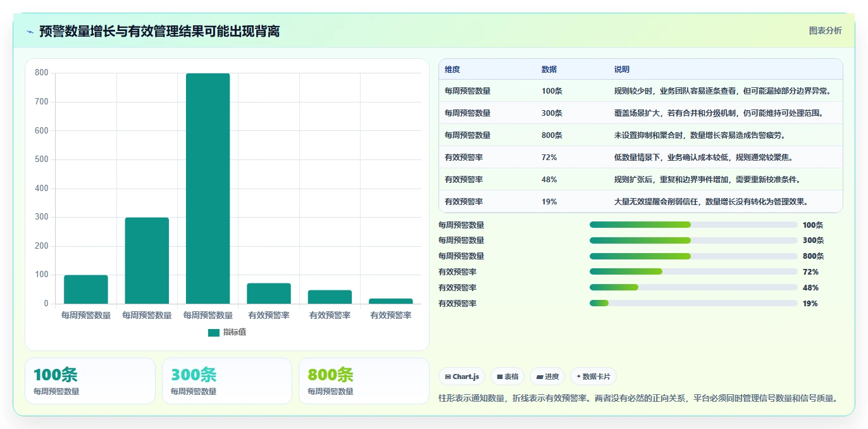
Task: Click the page title 预警数量增长与有效管理结果可能出现背离
Action: coord(159,31)
